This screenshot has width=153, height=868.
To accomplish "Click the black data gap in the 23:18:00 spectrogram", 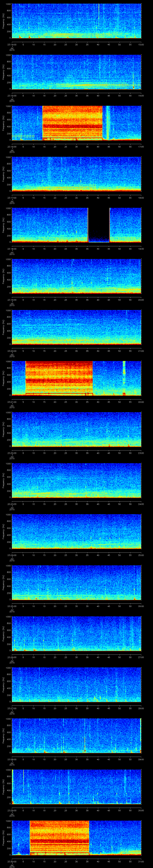I will pyautogui.click(x=99, y=225).
